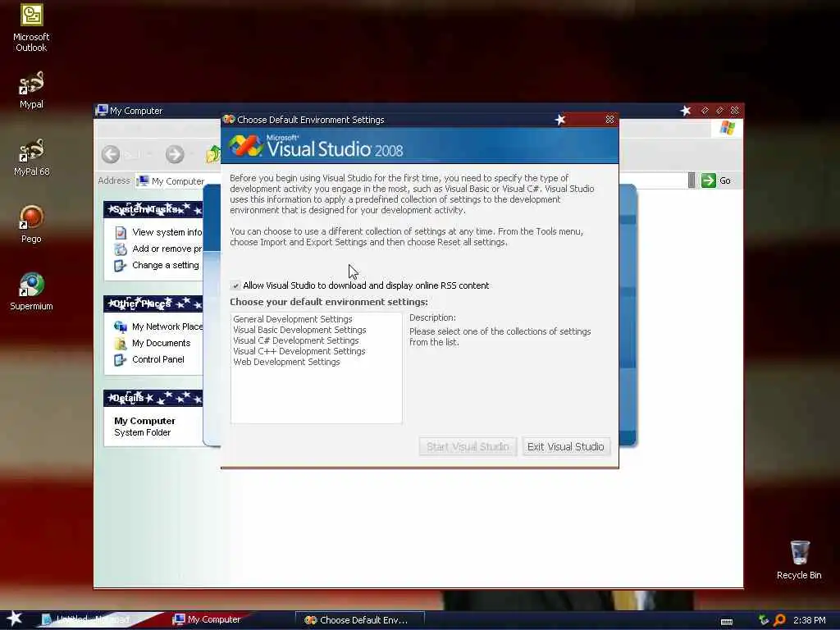Click the orange magnifier tray icon
Viewport: 840px width, 630px height.
[779, 620]
